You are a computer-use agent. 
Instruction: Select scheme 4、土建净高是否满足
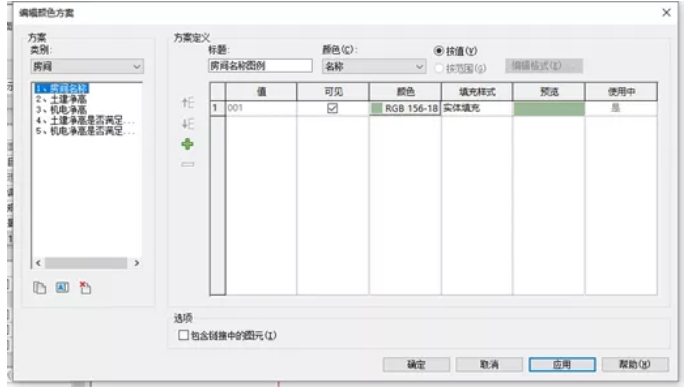pos(85,120)
